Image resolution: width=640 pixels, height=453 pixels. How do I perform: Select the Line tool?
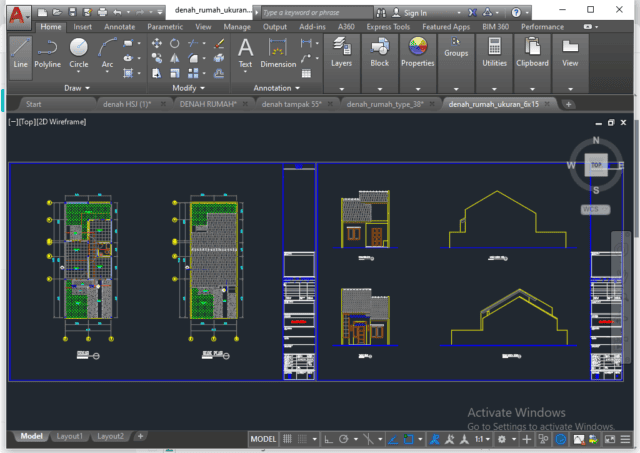click(x=20, y=52)
